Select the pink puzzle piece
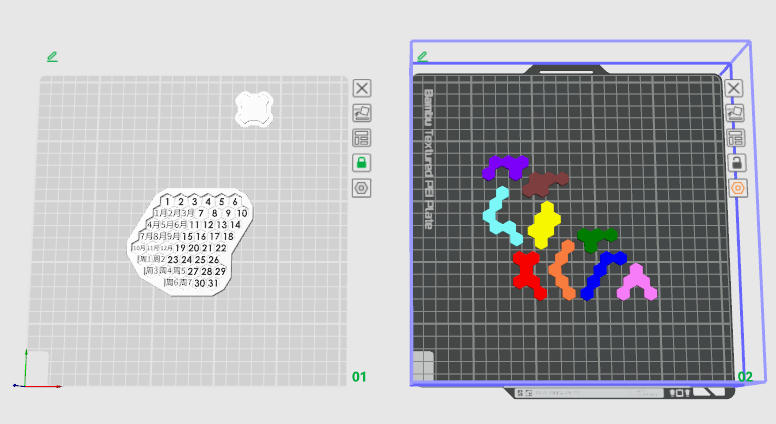The image size is (776, 424). (636, 283)
